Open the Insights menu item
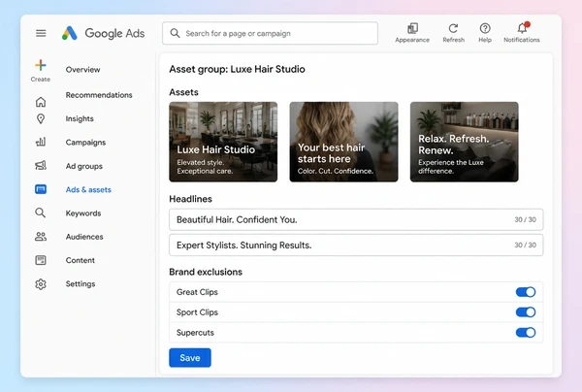This screenshot has width=582, height=392. click(x=80, y=118)
